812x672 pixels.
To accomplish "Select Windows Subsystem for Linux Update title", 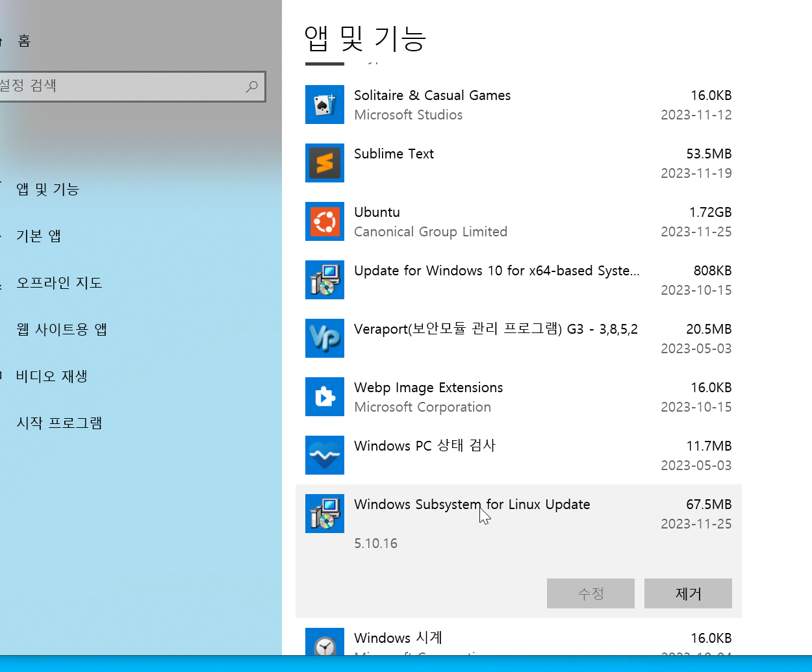I will tap(472, 504).
